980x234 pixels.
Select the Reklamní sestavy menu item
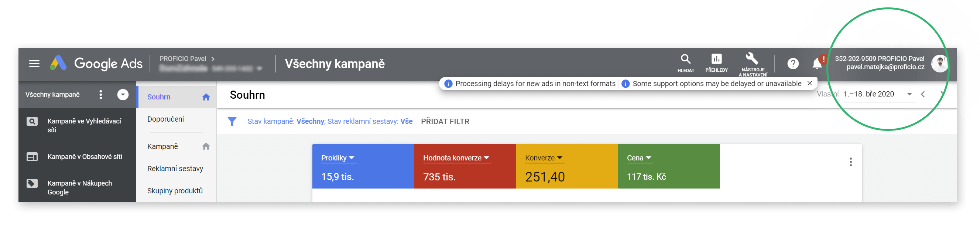pos(175,169)
